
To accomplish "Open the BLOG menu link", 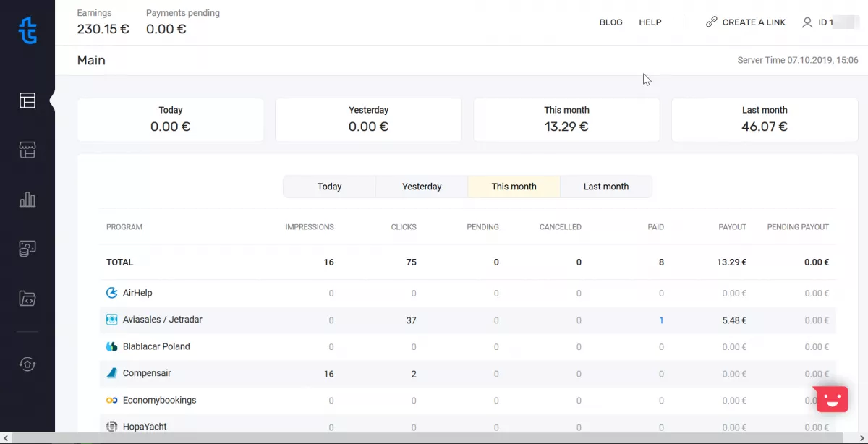I will pyautogui.click(x=611, y=22).
